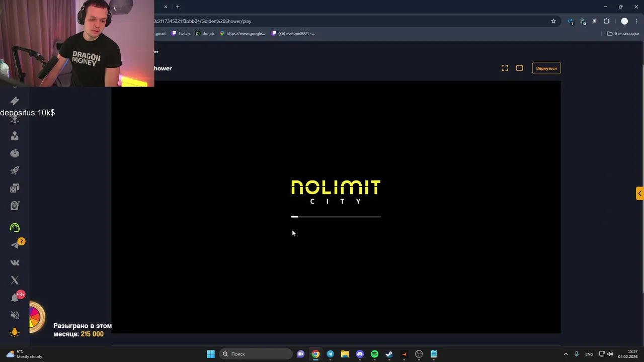The width and height of the screenshot is (644, 362).
Task: Open the blue extension icon with badge 7
Action: point(571,22)
